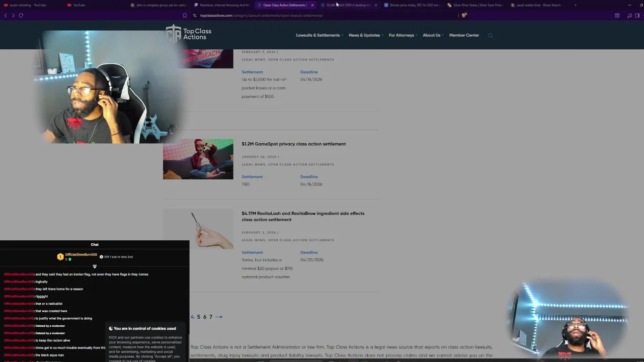Go to next page arrow in pagination
This screenshot has width=644, height=362.
219,317
